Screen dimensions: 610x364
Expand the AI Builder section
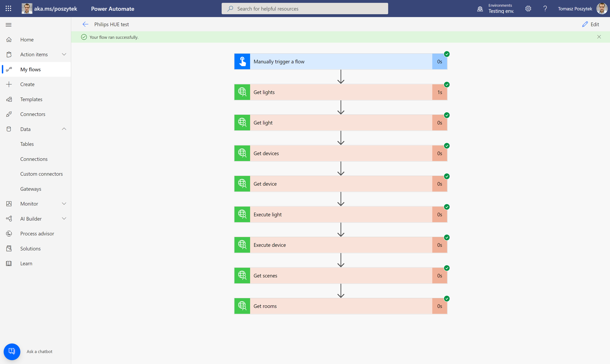click(64, 219)
